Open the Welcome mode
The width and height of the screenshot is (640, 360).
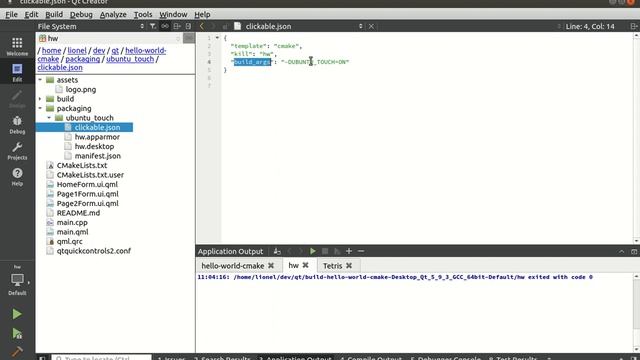coord(17,46)
